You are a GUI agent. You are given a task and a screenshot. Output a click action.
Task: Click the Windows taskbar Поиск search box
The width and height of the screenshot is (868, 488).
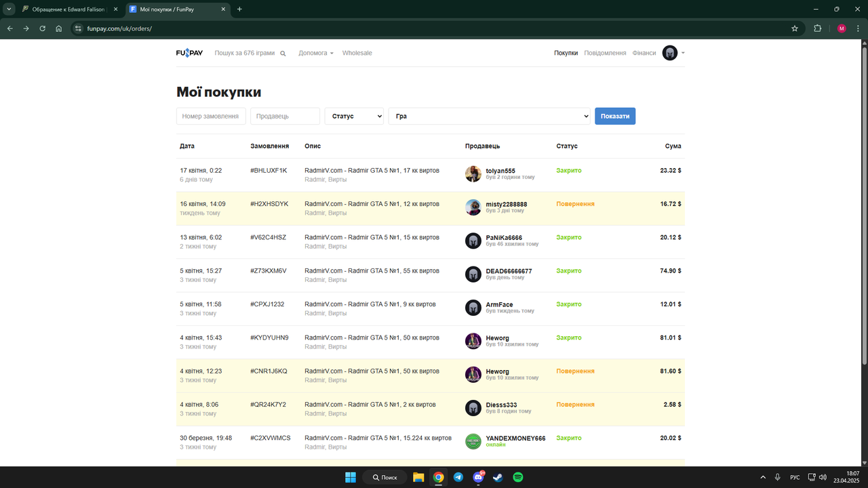384,477
